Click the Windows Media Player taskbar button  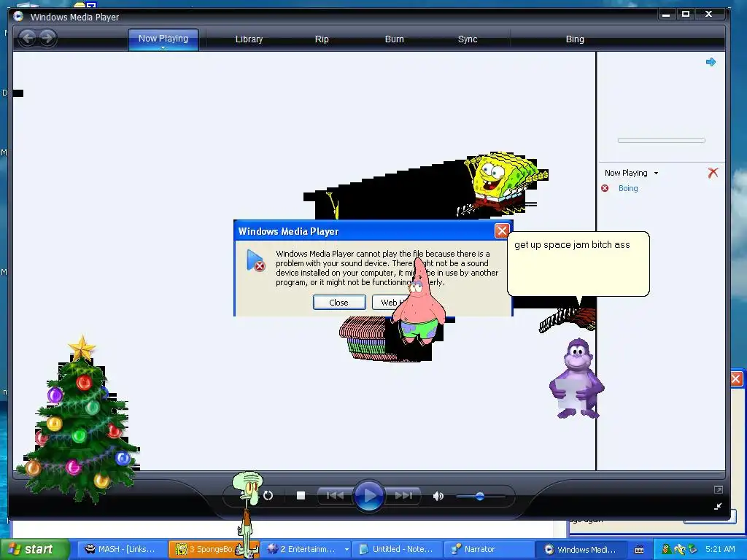(x=580, y=549)
